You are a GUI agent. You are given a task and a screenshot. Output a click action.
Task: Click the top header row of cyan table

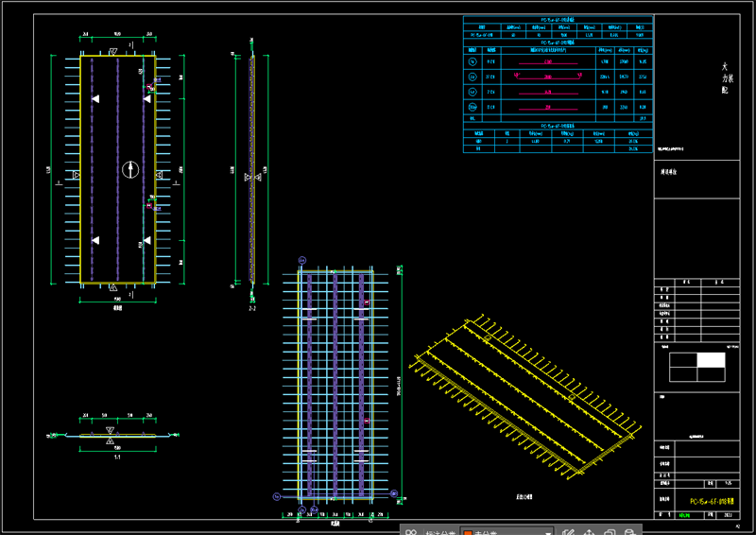coord(558,20)
